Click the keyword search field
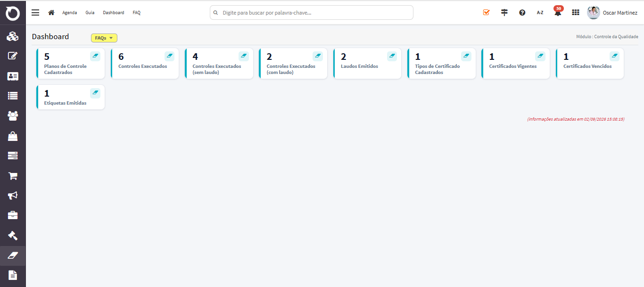This screenshot has width=644, height=287. coord(312,13)
